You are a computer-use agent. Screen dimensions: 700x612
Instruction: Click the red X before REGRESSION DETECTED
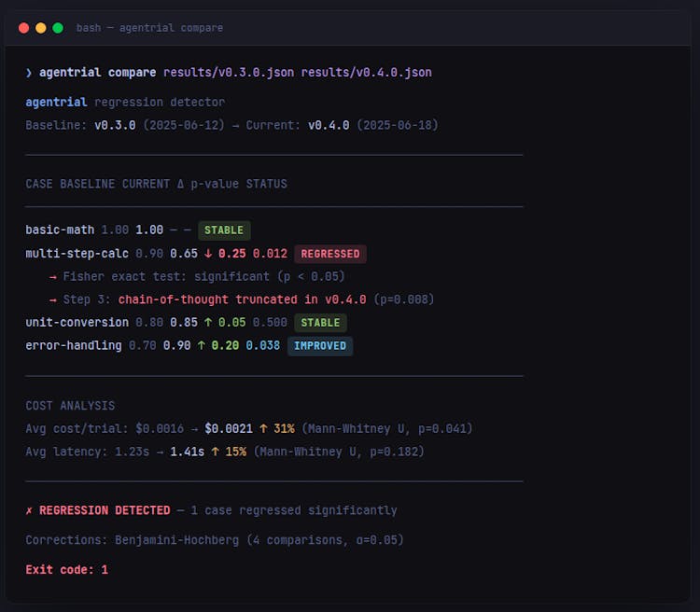(x=29, y=511)
